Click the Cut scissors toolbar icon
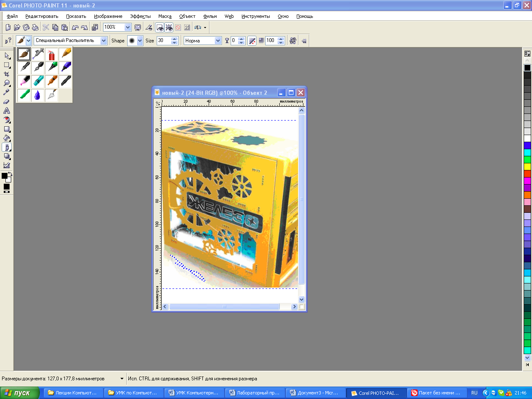532x399 pixels. 46,27
